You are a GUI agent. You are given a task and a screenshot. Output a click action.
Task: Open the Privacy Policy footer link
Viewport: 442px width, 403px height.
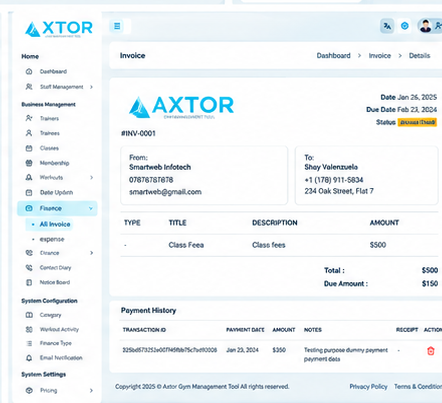coord(368,386)
